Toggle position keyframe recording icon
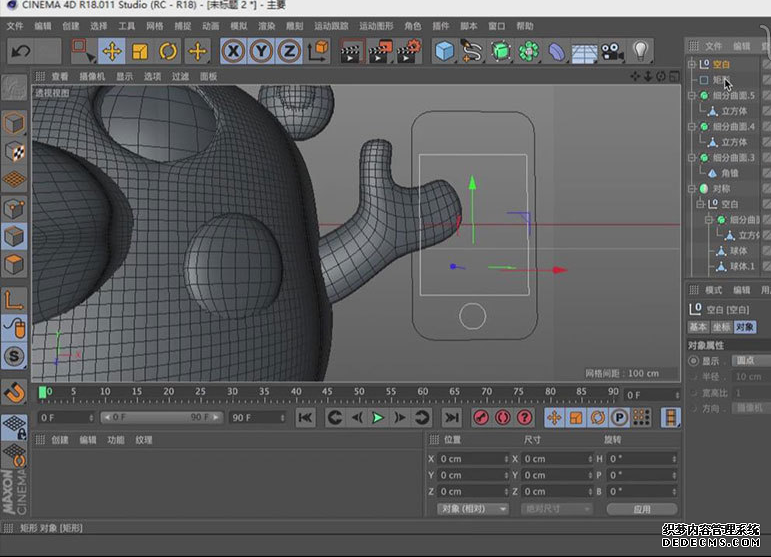The width and height of the screenshot is (771, 557). 554,418
